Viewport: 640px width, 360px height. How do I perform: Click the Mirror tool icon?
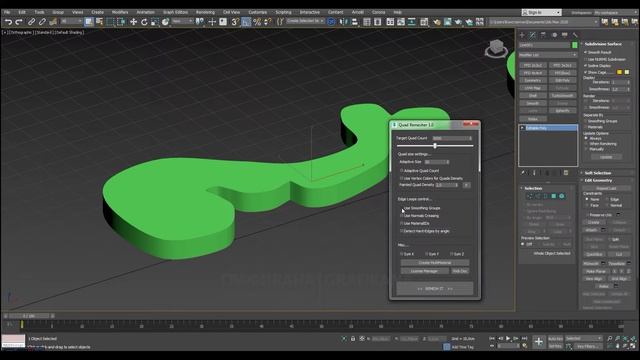(x=343, y=22)
